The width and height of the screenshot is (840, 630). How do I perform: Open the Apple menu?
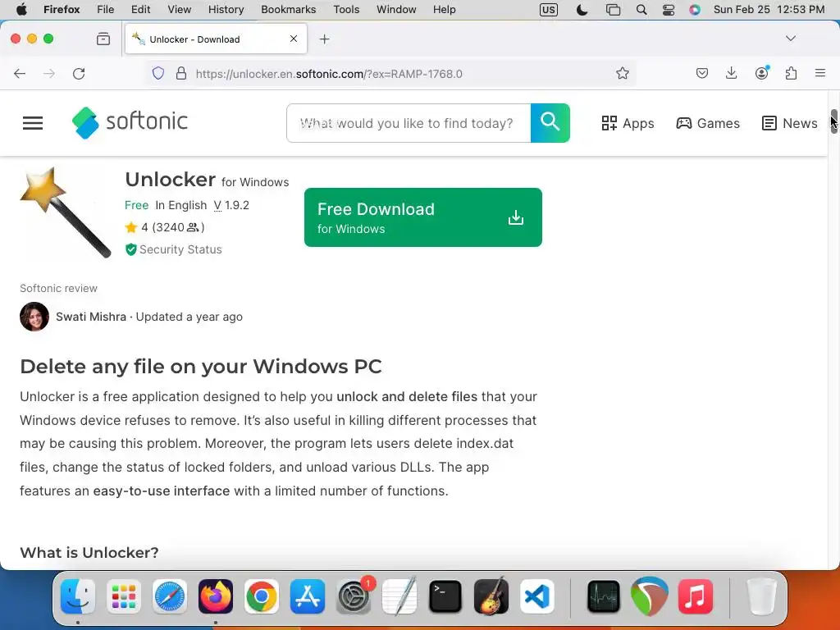(x=21, y=10)
